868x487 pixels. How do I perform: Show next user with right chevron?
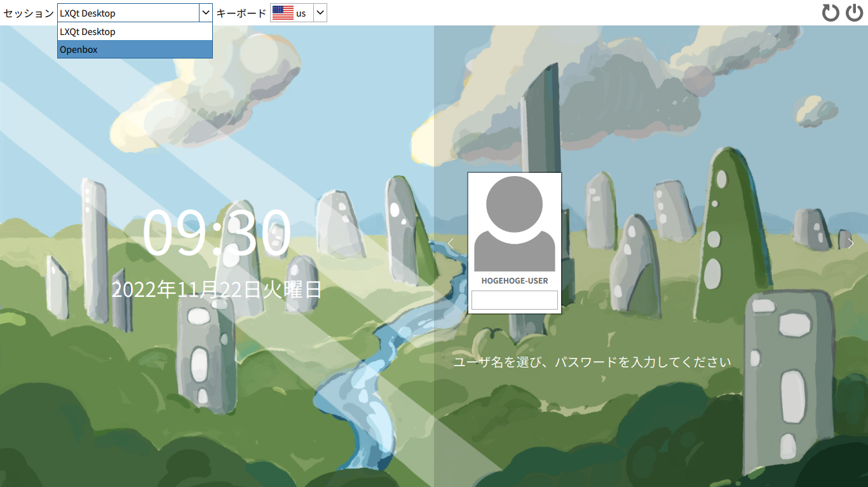[x=851, y=243]
